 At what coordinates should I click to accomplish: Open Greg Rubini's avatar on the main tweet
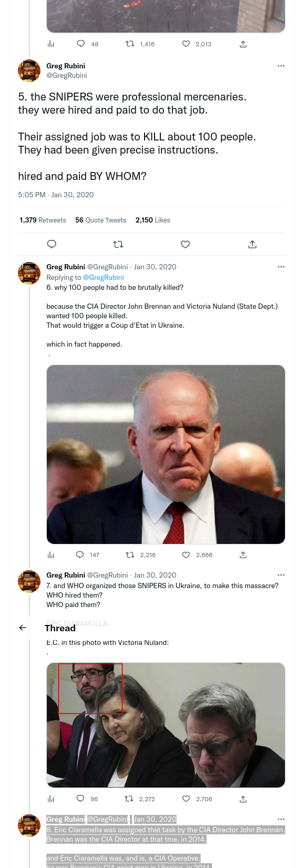click(29, 70)
